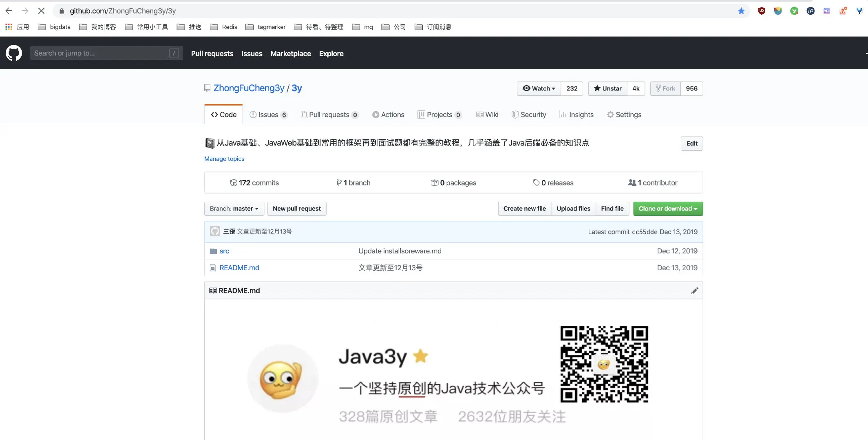This screenshot has height=440, width=868.
Task: Go back using the browser back arrow
Action: 8,11
